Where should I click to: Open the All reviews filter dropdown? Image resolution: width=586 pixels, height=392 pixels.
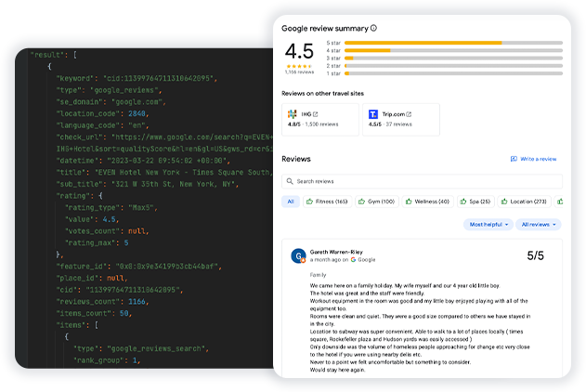(539, 225)
